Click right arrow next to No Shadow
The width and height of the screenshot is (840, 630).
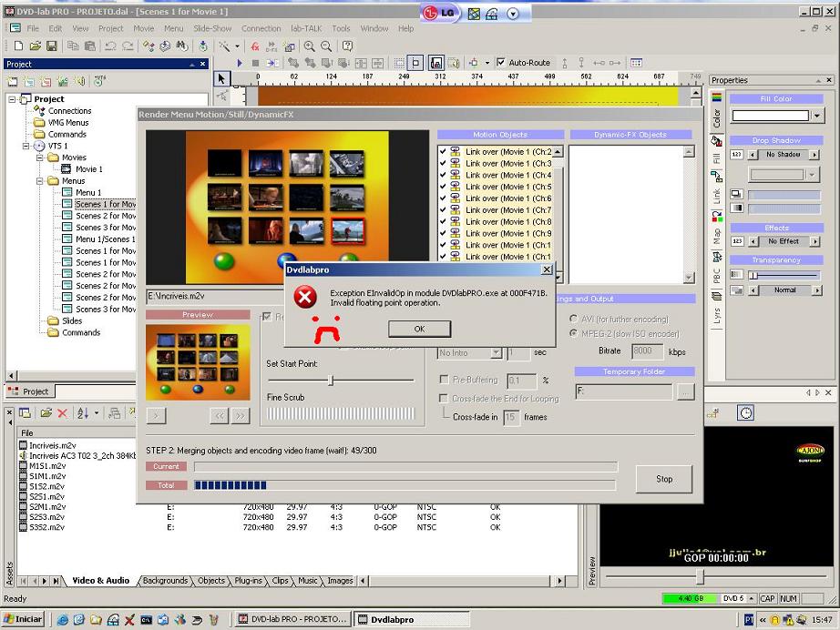[814, 154]
